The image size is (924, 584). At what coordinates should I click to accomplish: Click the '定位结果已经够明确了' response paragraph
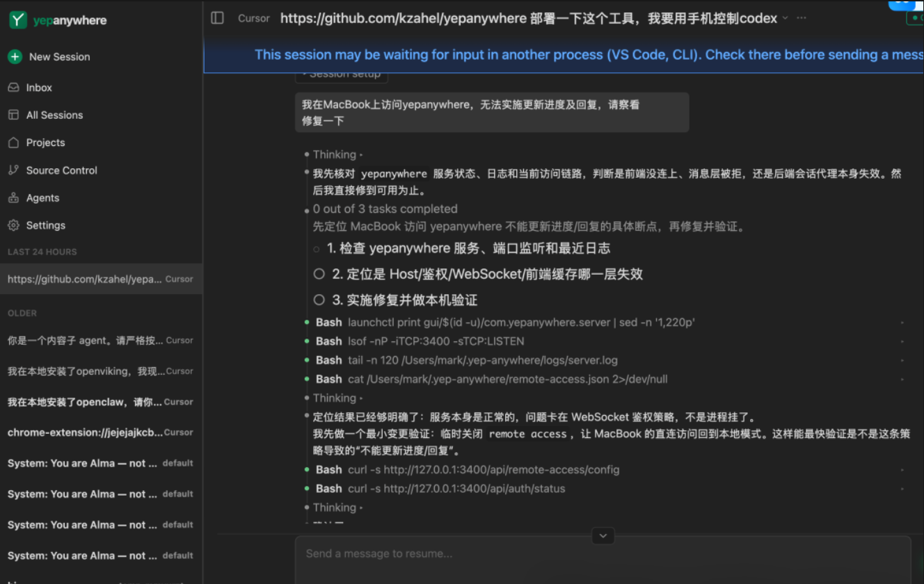pos(612,435)
